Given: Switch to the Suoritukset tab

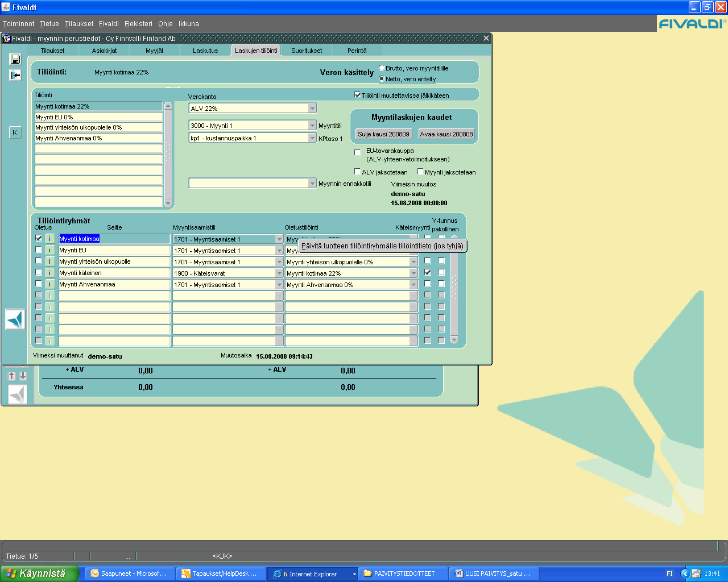Looking at the screenshot, I should [307, 51].
